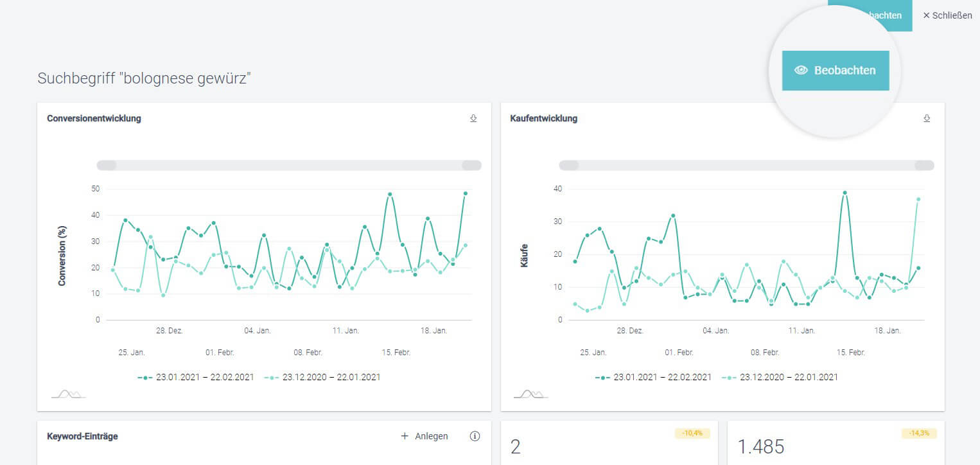Click the X icon next to Schließen
This screenshot has height=465, width=980.
[925, 15]
